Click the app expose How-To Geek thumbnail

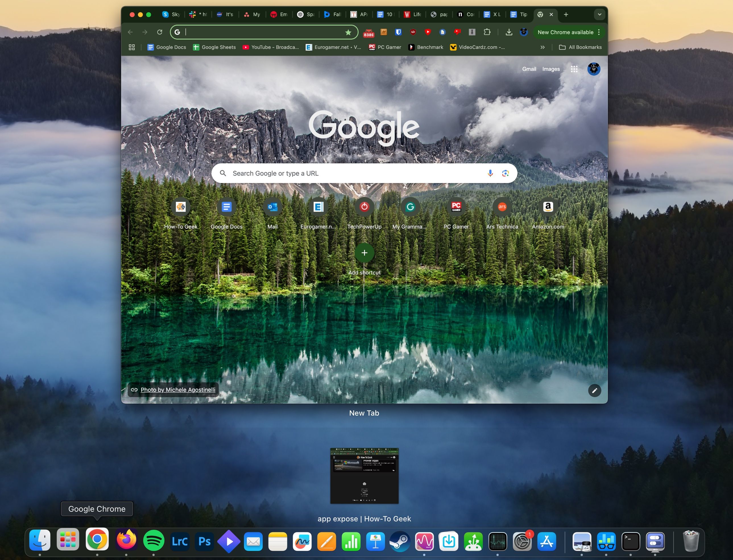[364, 476]
